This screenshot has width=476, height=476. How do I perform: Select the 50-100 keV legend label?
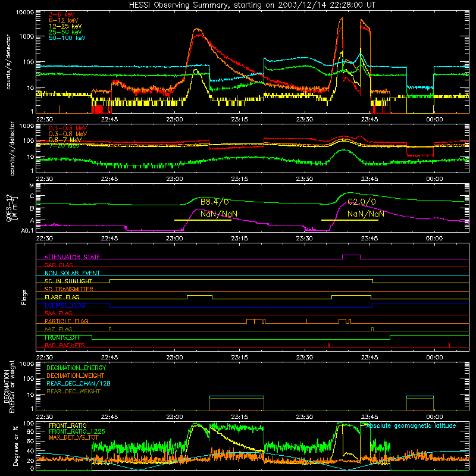(x=67, y=37)
